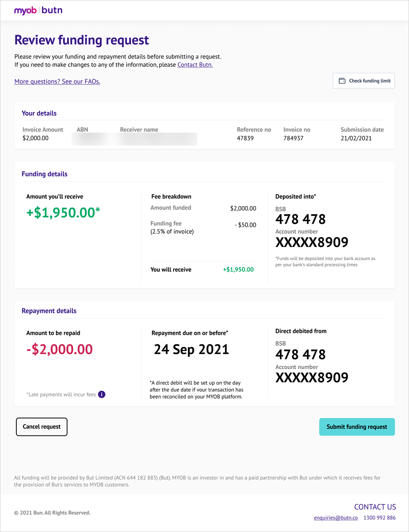Viewport: 409px width, 532px height.
Task: Click the myob butn logo
Action: click(38, 10)
